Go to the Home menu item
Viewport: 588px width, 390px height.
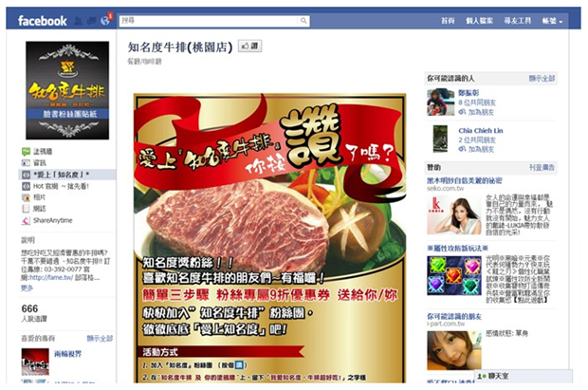point(448,21)
